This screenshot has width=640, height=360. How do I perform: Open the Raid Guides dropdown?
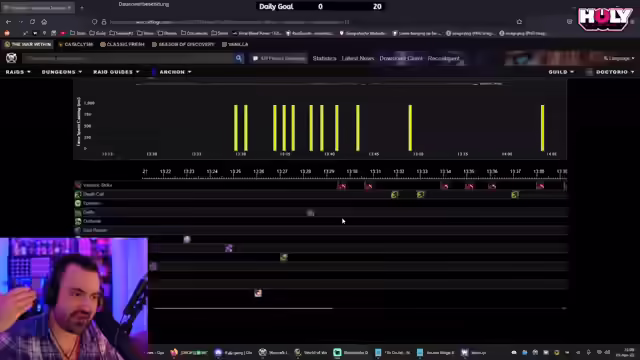tap(116, 72)
